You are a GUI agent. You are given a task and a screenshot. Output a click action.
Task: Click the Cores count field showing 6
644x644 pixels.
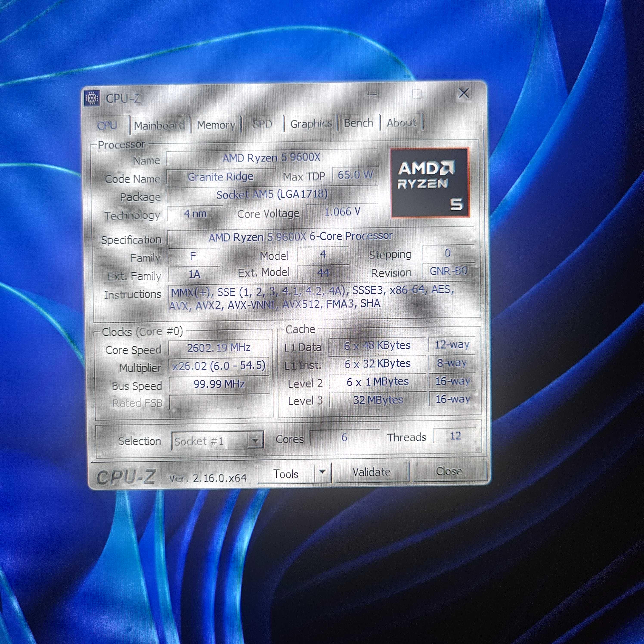coord(344,437)
